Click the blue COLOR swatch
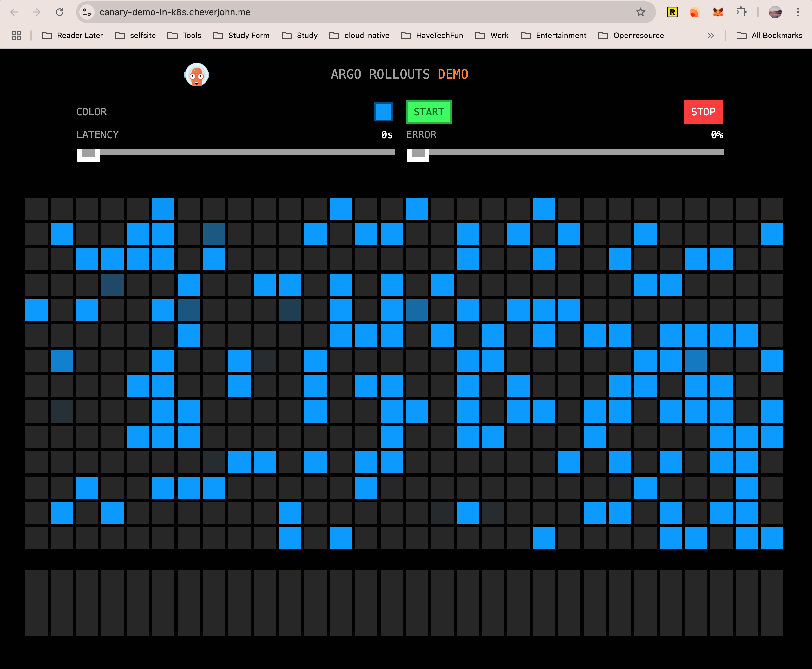Viewport: 812px width, 669px height. click(383, 112)
